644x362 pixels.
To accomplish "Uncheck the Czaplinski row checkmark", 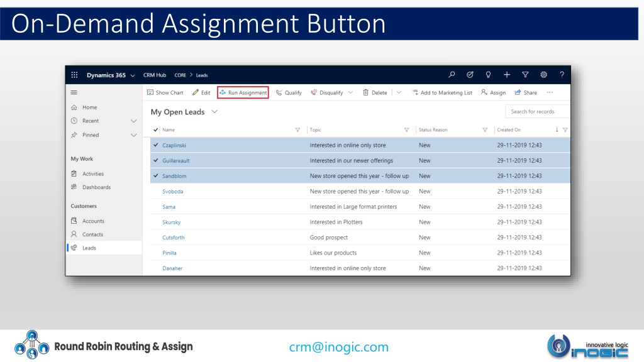I will pos(156,145).
